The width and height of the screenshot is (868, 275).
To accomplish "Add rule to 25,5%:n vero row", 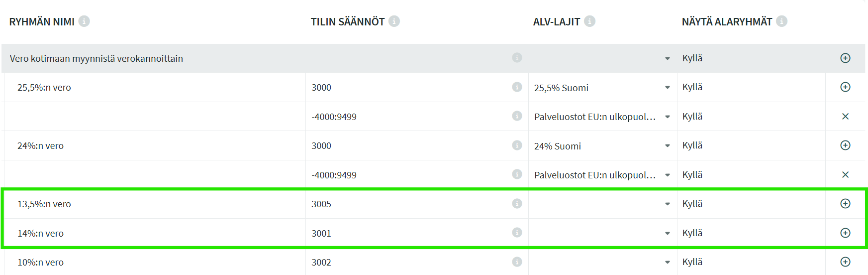I will point(845,87).
